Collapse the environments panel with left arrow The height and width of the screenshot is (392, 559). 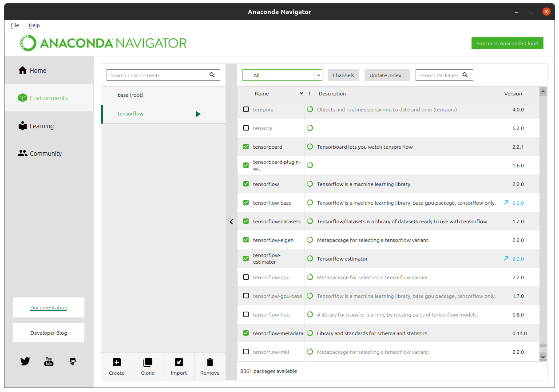pos(231,222)
